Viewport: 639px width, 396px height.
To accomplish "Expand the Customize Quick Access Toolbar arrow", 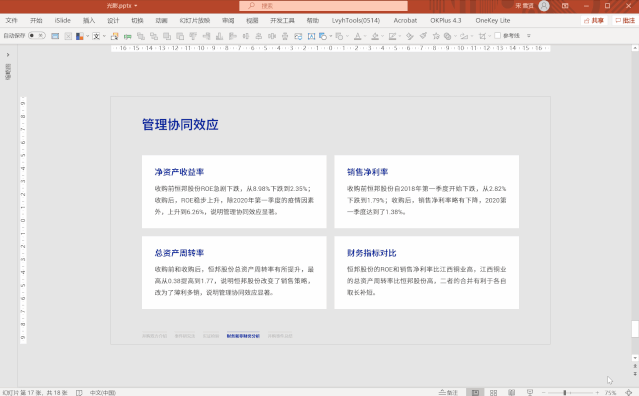I will pyautogui.click(x=529, y=36).
